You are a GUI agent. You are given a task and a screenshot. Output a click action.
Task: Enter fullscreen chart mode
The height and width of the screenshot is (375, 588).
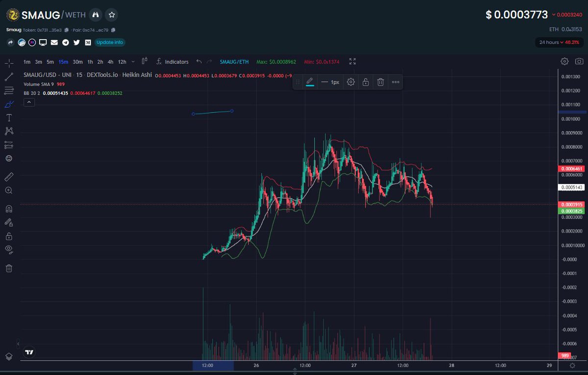click(353, 62)
